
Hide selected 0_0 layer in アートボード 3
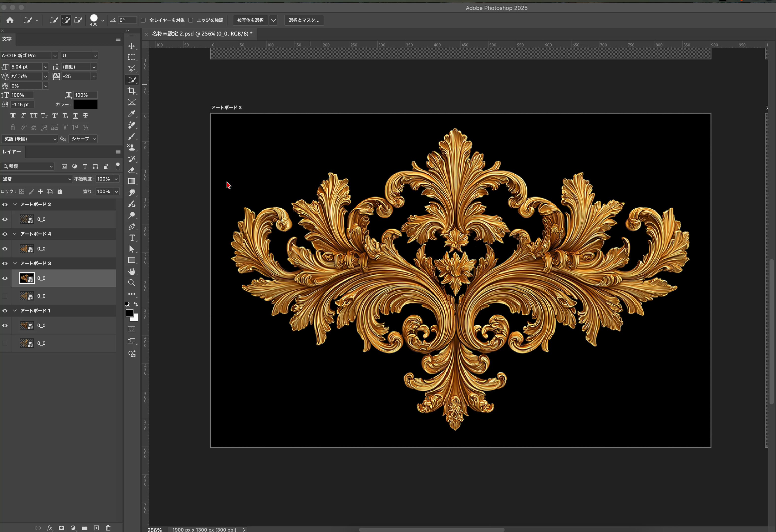click(5, 278)
